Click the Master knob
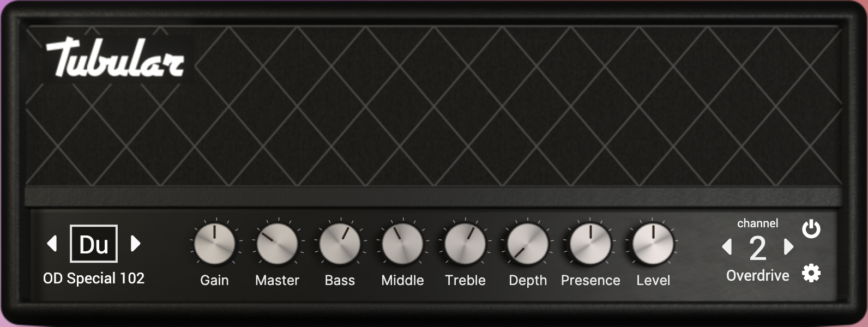 click(x=277, y=244)
